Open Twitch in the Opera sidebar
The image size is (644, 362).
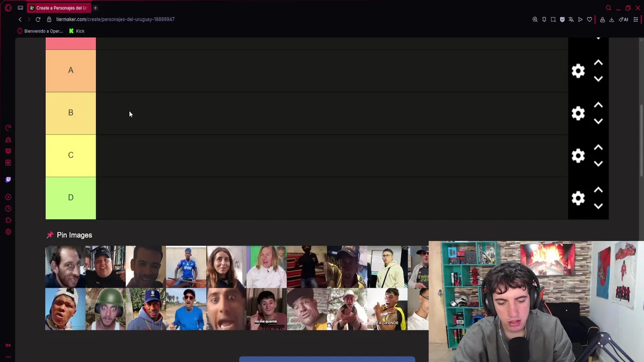click(x=8, y=179)
